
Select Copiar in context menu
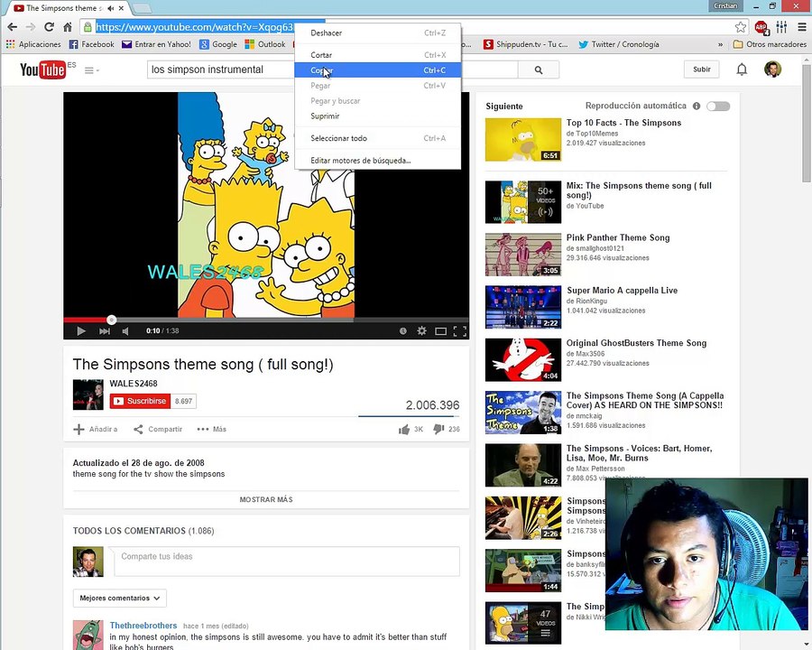click(x=377, y=70)
